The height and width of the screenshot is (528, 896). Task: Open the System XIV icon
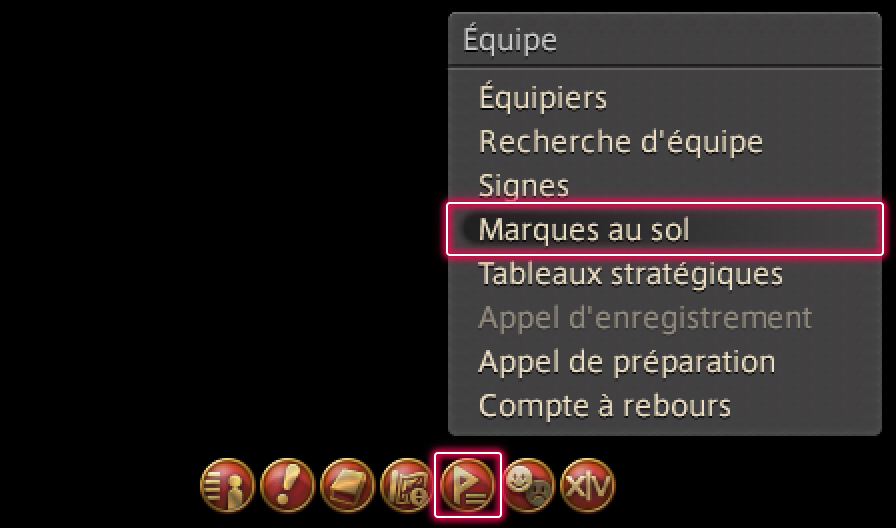587,485
